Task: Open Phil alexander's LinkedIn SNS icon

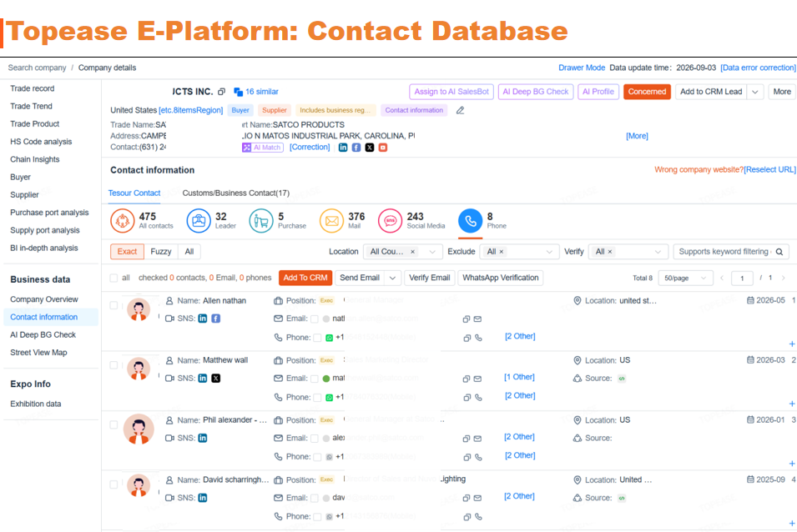Action: pyautogui.click(x=203, y=438)
